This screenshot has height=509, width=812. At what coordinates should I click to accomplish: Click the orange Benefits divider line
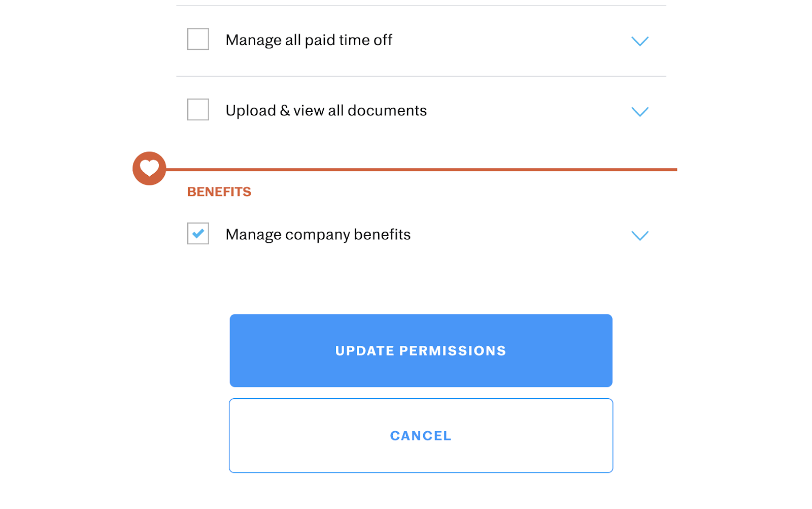pyautogui.click(x=421, y=170)
